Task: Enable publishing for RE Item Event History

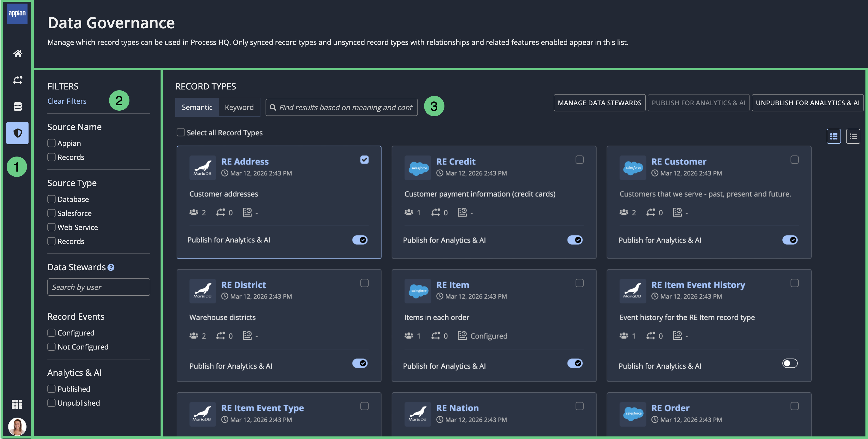Action: (790, 363)
